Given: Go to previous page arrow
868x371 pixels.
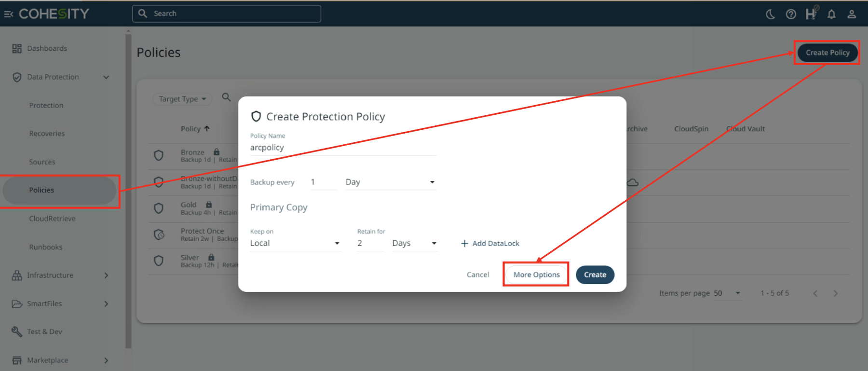Looking at the screenshot, I should (815, 293).
